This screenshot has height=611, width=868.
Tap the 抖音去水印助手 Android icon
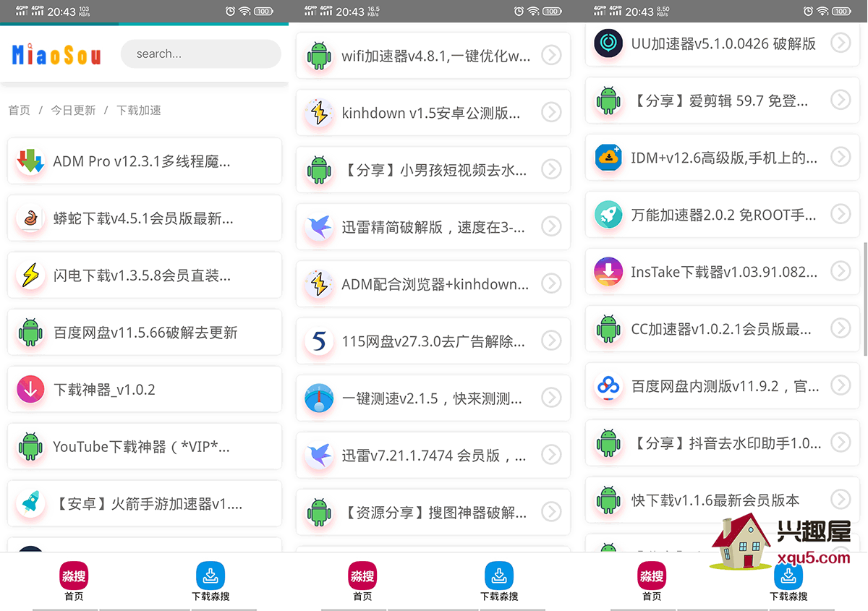point(608,443)
